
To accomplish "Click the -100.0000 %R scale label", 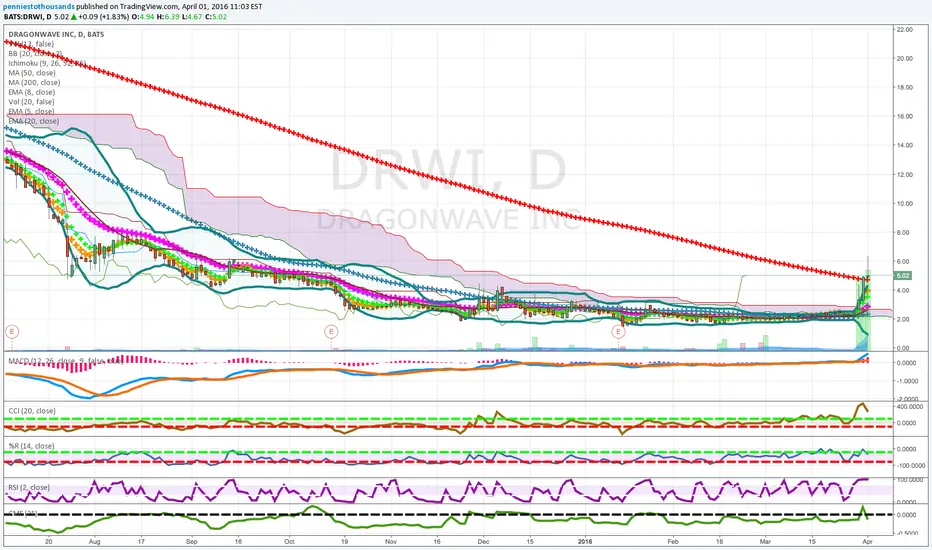I will click(911, 466).
